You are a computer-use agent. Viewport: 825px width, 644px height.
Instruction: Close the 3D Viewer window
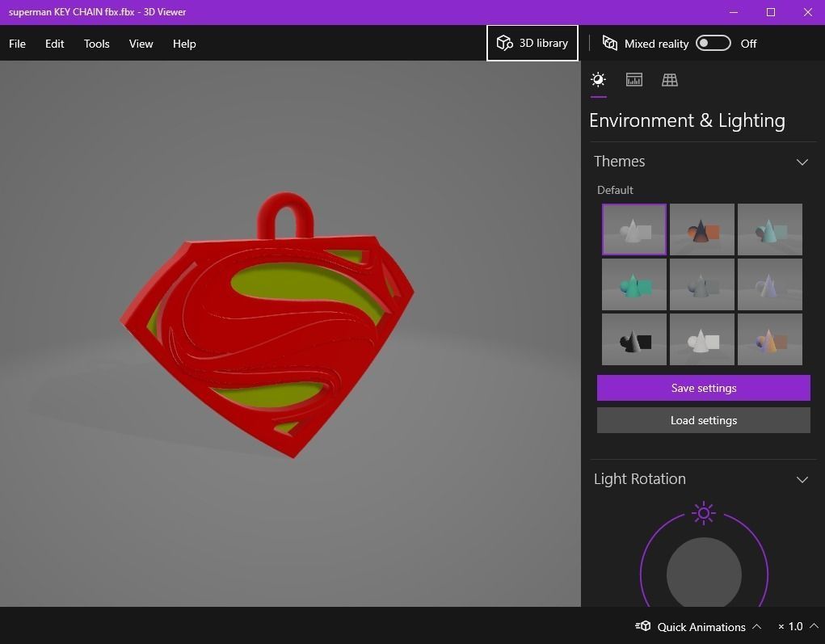tap(808, 12)
